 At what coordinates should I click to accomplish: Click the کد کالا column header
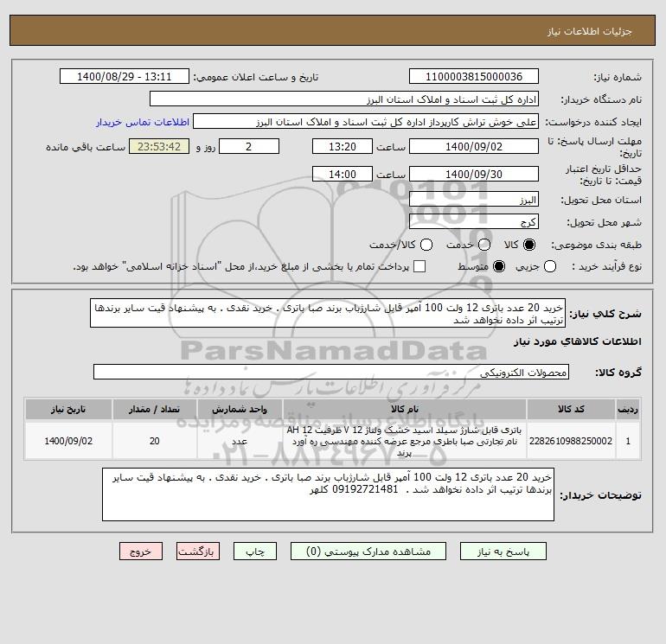[x=571, y=409]
